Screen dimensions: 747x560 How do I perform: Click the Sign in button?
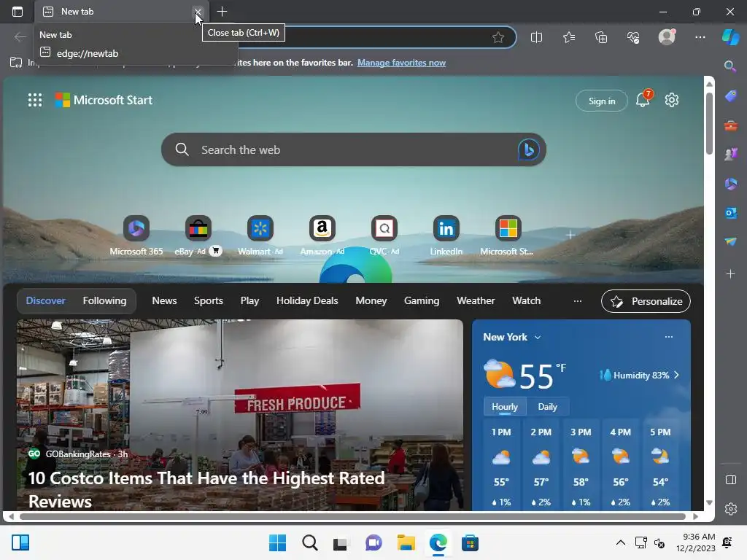coord(602,101)
